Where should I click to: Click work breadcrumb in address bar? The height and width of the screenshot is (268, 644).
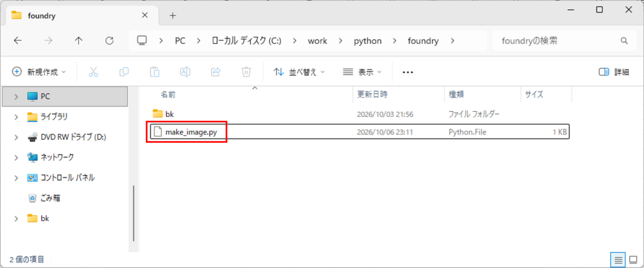coord(318,41)
